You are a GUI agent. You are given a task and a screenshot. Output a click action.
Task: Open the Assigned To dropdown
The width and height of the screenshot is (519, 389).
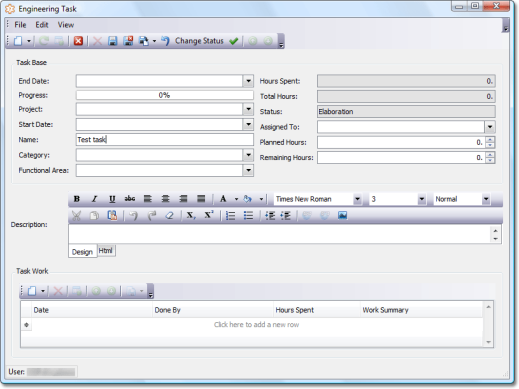click(490, 127)
